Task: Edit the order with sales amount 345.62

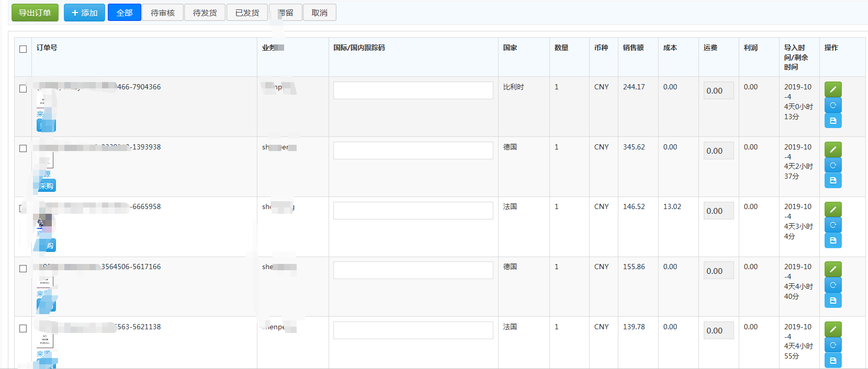Action: point(833,149)
